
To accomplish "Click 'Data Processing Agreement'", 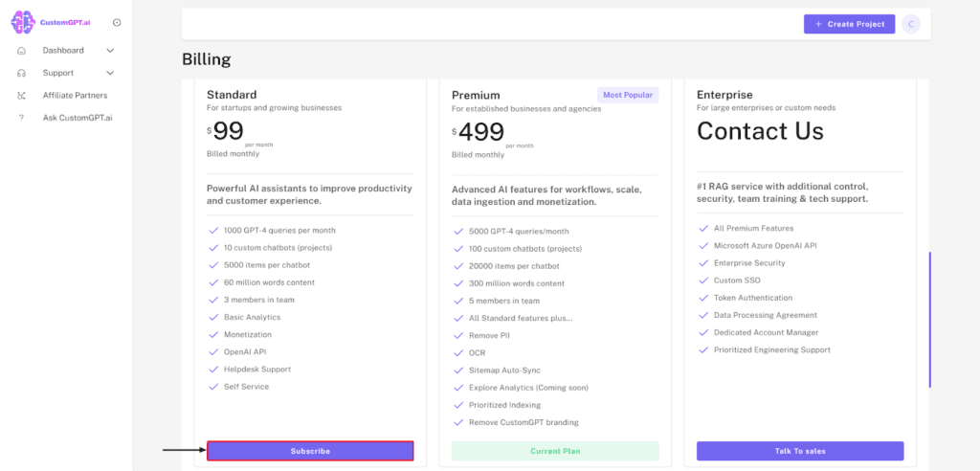I will coord(767,315).
